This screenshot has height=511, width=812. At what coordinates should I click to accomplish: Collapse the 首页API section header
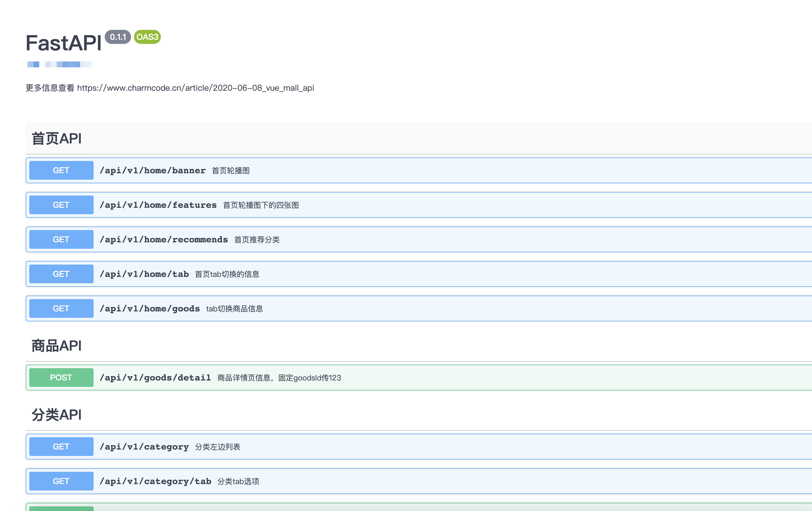(x=57, y=139)
